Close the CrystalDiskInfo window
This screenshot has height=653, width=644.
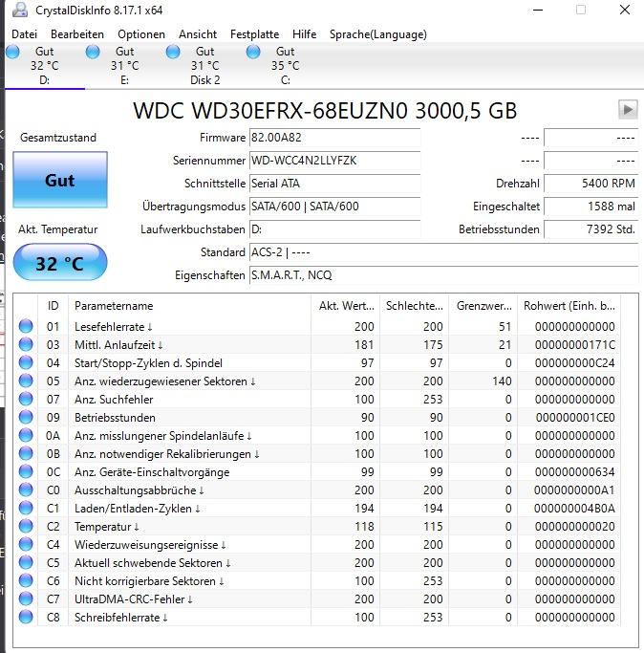(x=625, y=10)
